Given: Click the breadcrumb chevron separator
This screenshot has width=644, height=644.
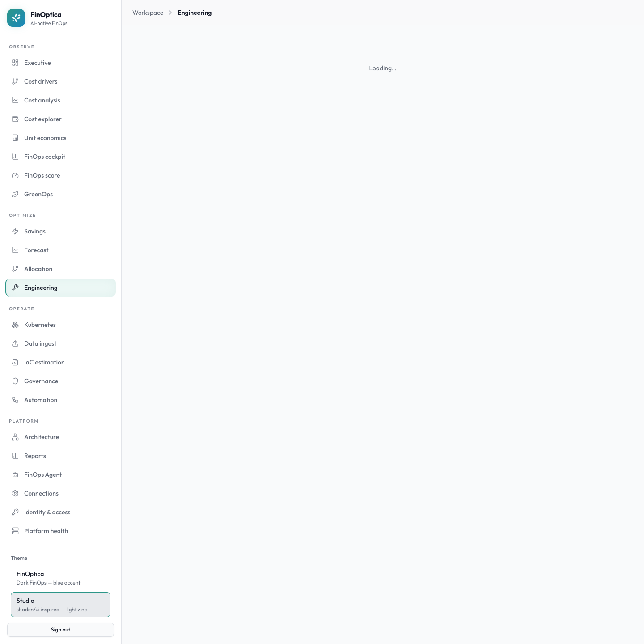Looking at the screenshot, I should point(170,13).
